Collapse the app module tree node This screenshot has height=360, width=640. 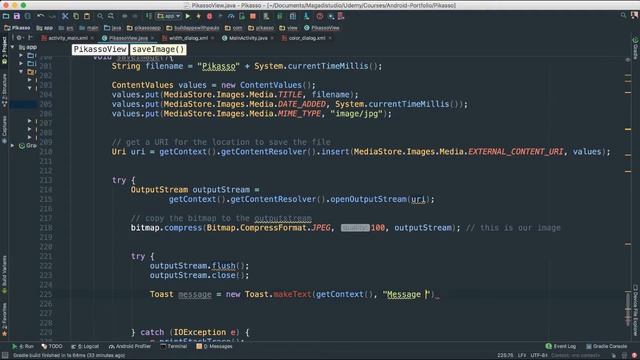pyautogui.click(x=13, y=47)
